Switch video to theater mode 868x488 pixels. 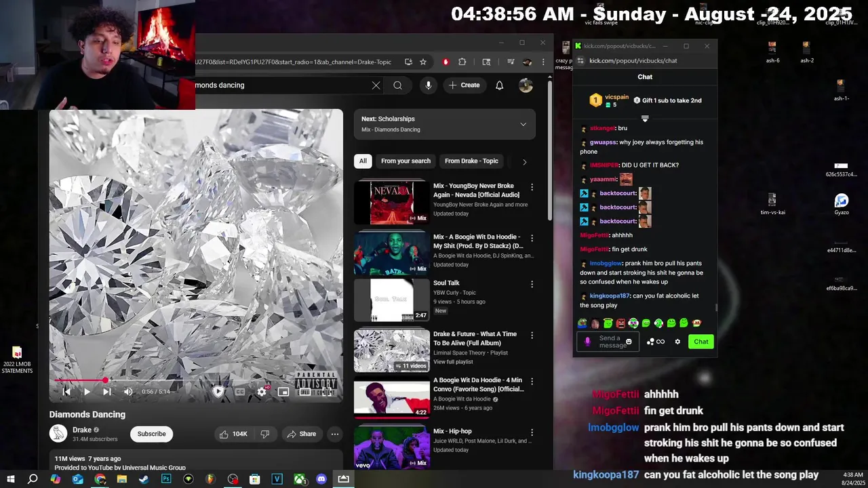click(305, 391)
